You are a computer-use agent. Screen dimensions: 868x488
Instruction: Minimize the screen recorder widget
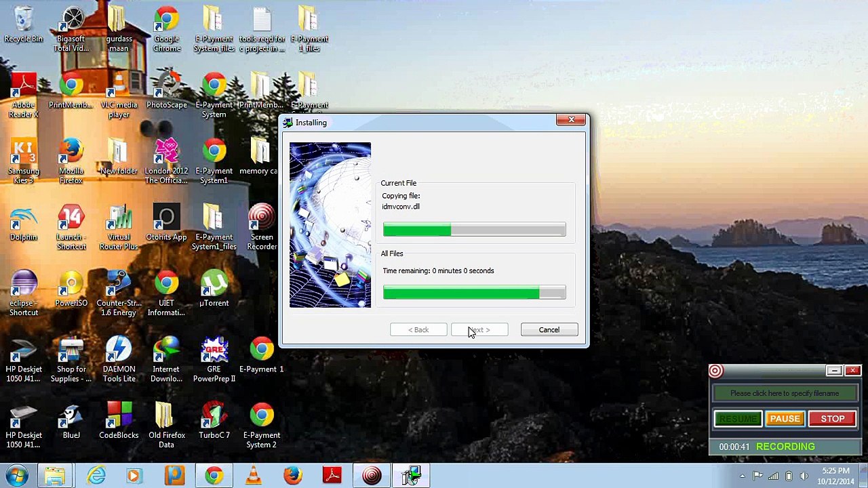[834, 371]
